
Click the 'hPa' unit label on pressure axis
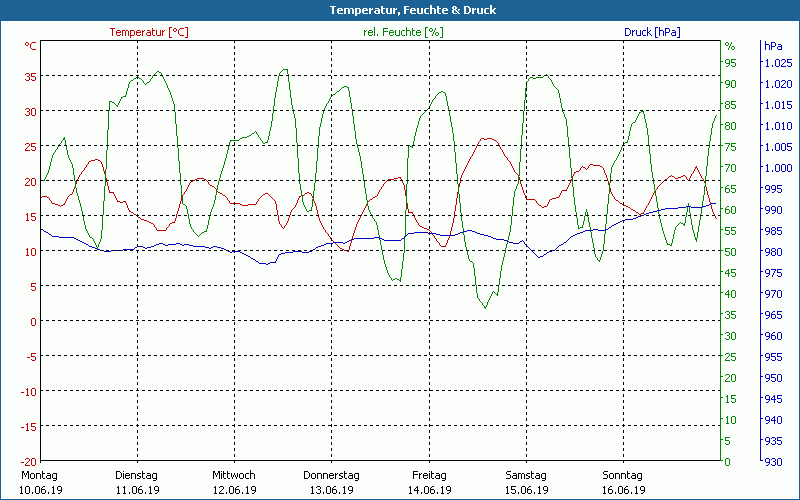(x=773, y=46)
